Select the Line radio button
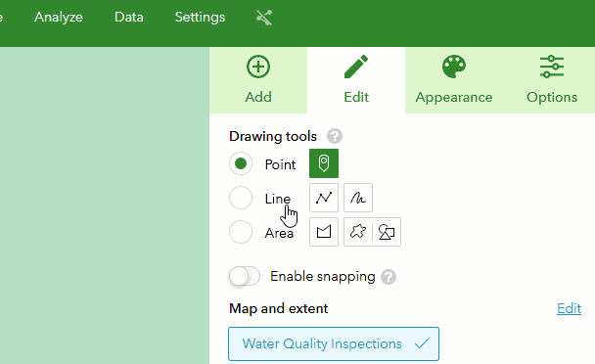Screen dimensions: 595x364 click(241, 198)
